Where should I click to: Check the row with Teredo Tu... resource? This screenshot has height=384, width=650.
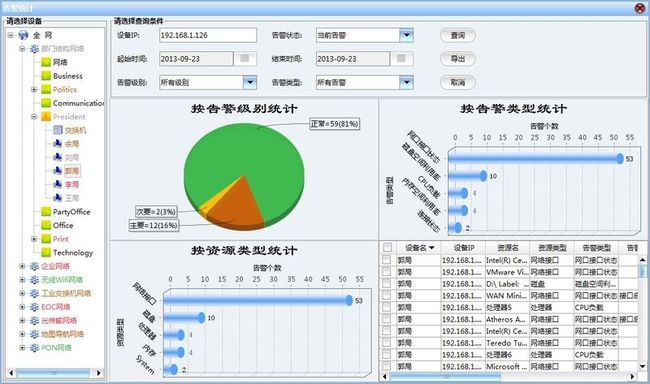point(386,343)
